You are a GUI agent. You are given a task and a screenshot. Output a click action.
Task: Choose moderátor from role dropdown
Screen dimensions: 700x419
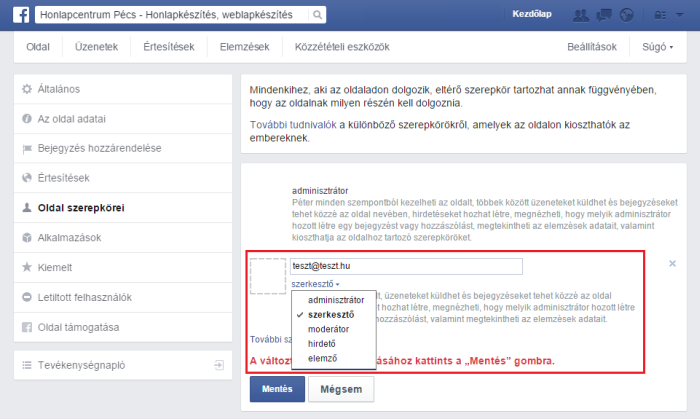pos(333,329)
